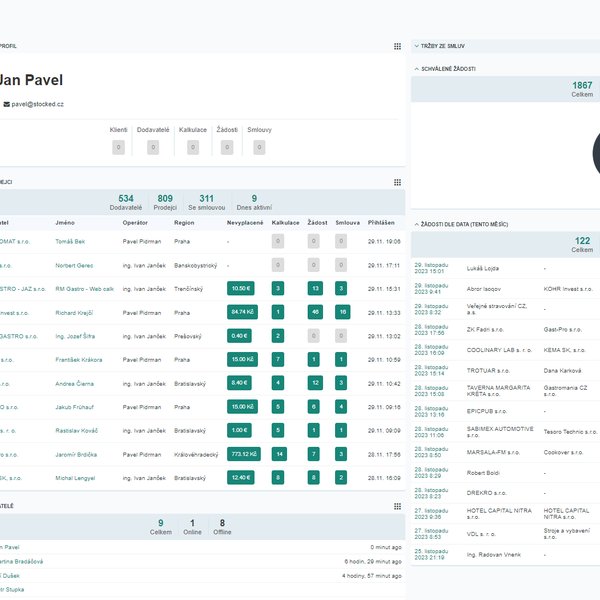
Task: Click grid icon in the bottom-left users panel header
Action: pyautogui.click(x=397, y=506)
